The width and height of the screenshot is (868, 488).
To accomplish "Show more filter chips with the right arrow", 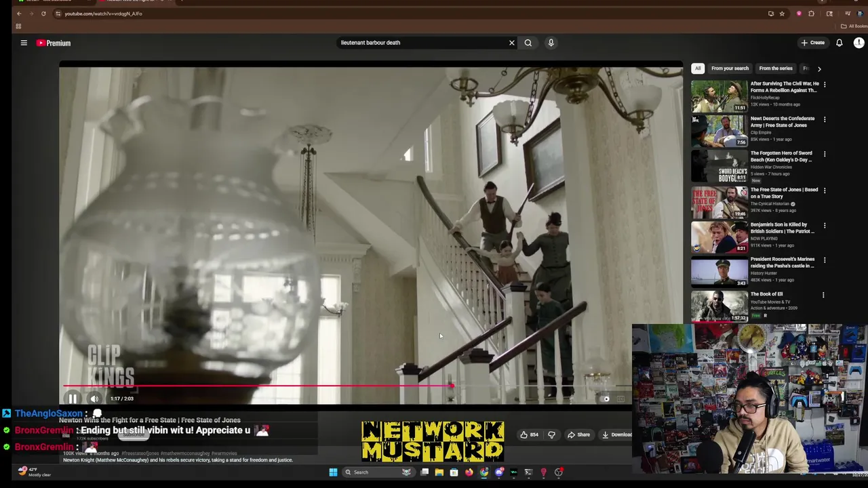I will point(818,68).
